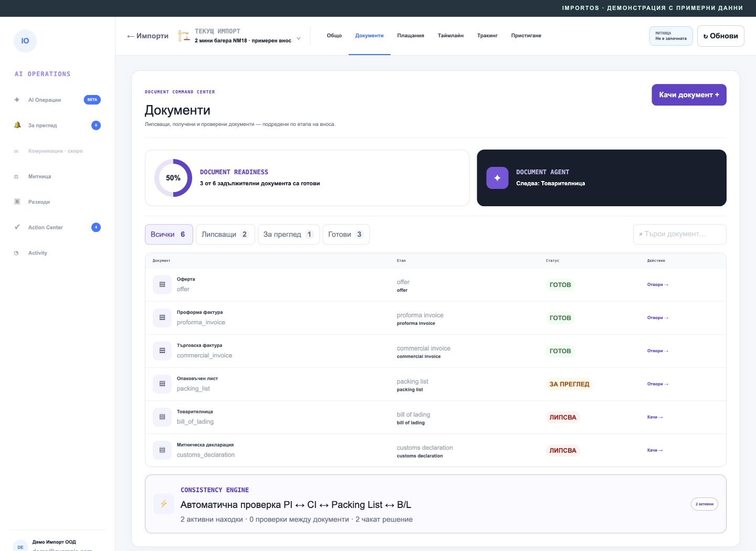Expand the current import dropdown chevron
The image size is (756, 551).
click(299, 38)
